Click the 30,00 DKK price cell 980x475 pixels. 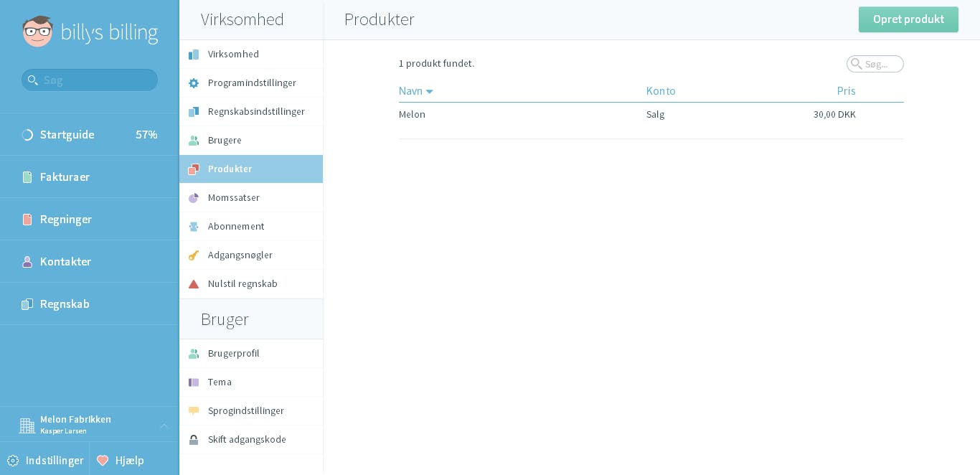point(834,115)
